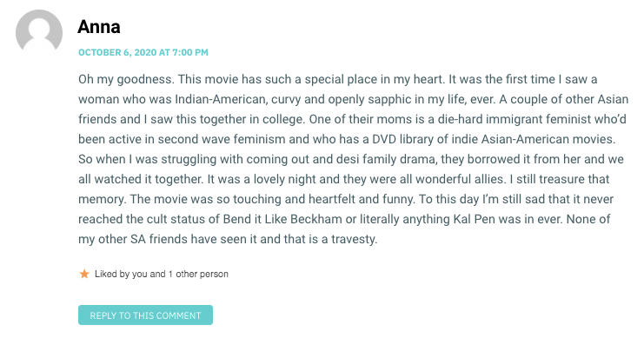Click "Oh my goodness" at comment start
The width and height of the screenshot is (644, 338).
(x=126, y=79)
